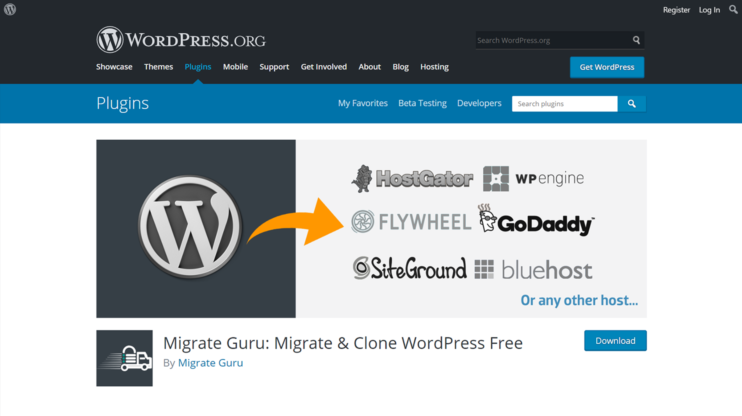Image resolution: width=742 pixels, height=416 pixels.
Task: Click the large WordPress logo in banner
Action: 190,226
